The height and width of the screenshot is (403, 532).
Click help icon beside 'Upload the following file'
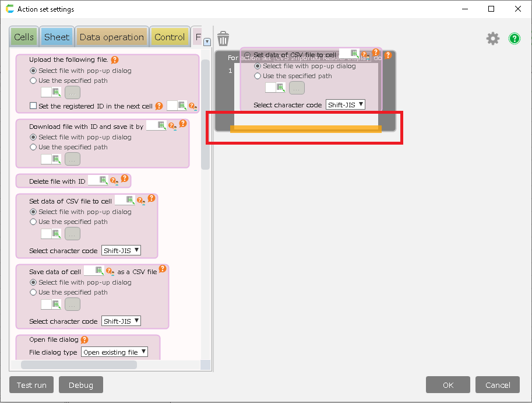115,60
